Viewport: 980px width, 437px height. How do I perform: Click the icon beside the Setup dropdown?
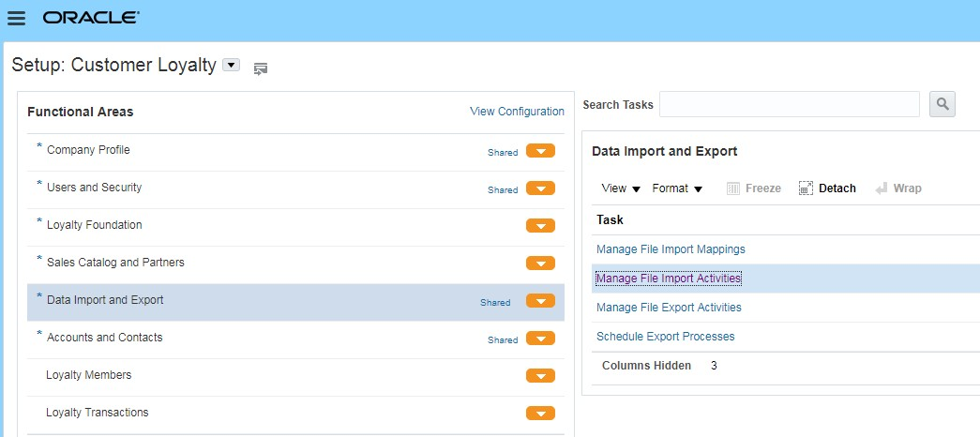click(x=261, y=68)
